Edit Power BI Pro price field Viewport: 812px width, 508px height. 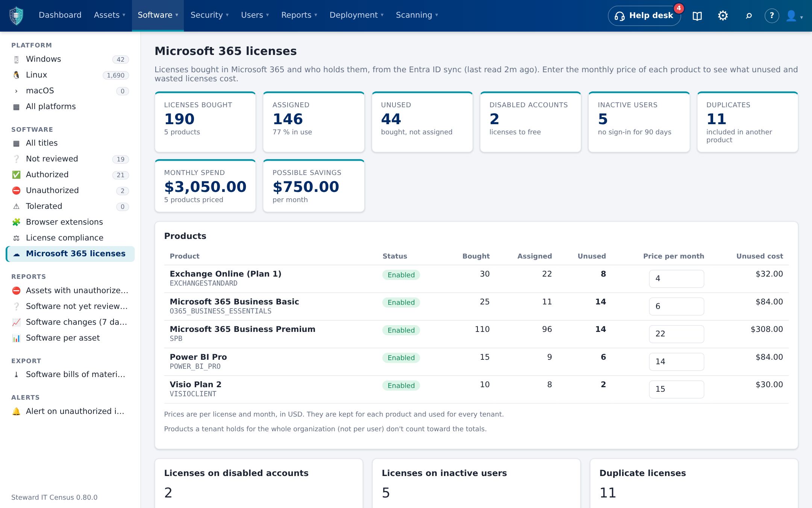pyautogui.click(x=676, y=362)
